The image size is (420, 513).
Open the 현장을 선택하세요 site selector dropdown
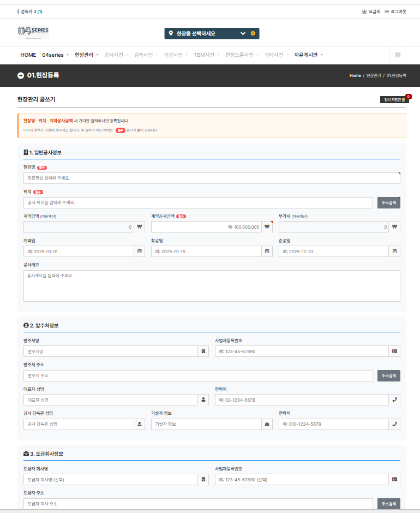[x=212, y=33]
